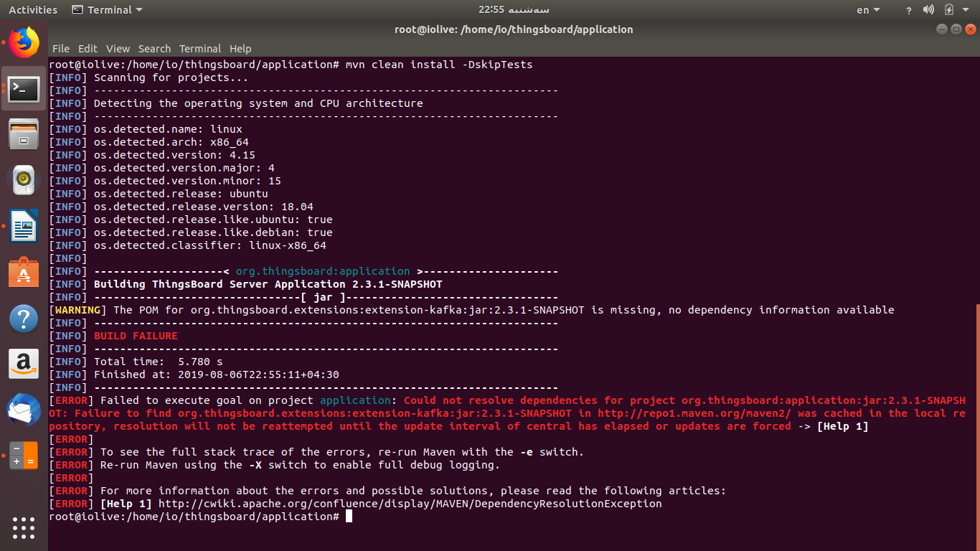Open the File menu
This screenshot has height=551, width=980.
[61, 49]
